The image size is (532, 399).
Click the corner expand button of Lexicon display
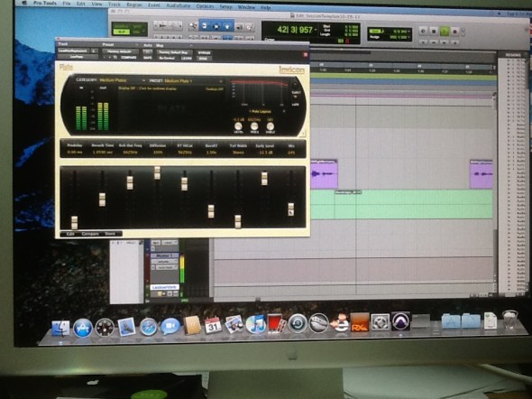(302, 133)
